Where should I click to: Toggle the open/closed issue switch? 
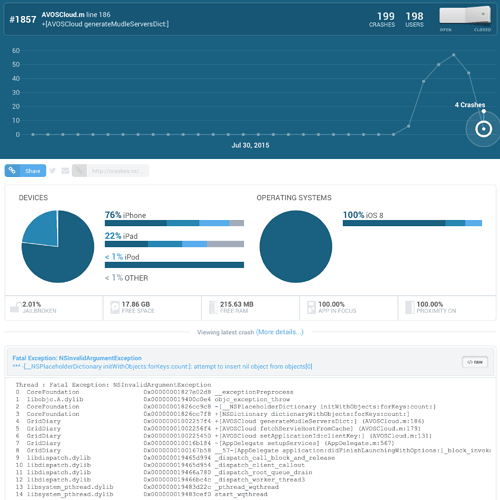465,16
